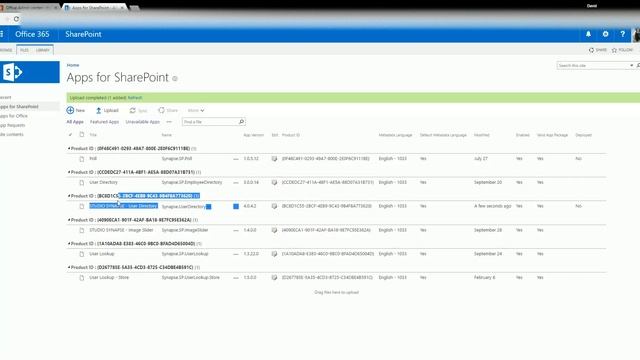This screenshot has width=640, height=360.
Task: Toggle the select-all checkmark in the list header
Action: (x=70, y=135)
